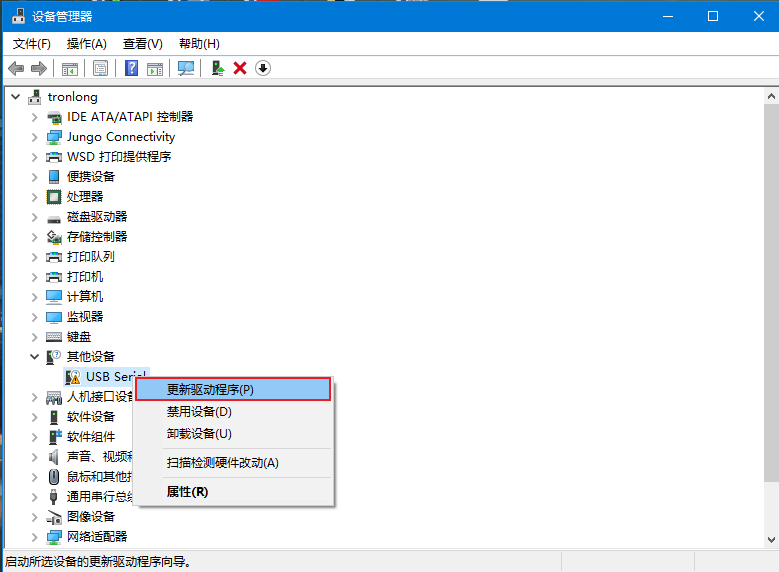Click the vertical scrollbar thumb
This screenshot has width=779, height=572.
771,293
